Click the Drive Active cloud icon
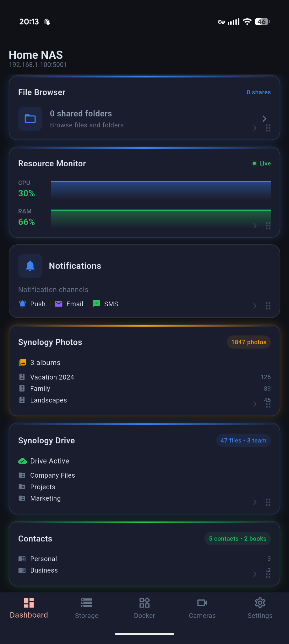Viewport: 289px width, 644px height. coord(22,461)
